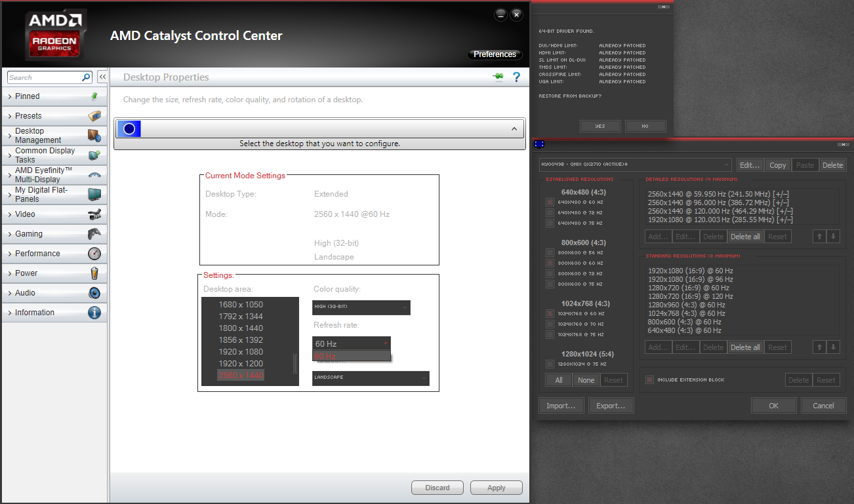Open the QNIX QX2710 monitor selection dropdown

(x=634, y=165)
